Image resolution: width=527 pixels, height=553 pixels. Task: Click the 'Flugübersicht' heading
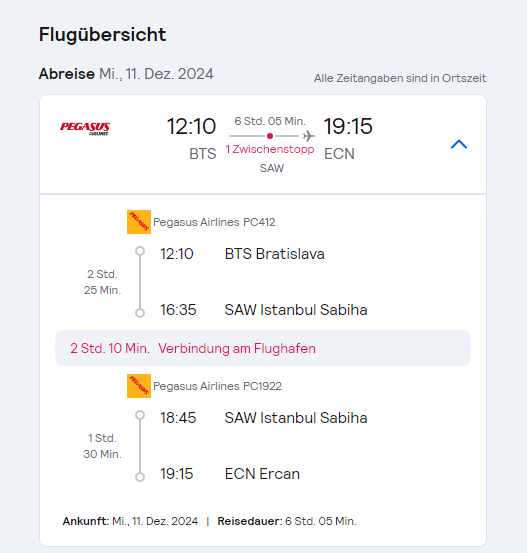(x=102, y=35)
